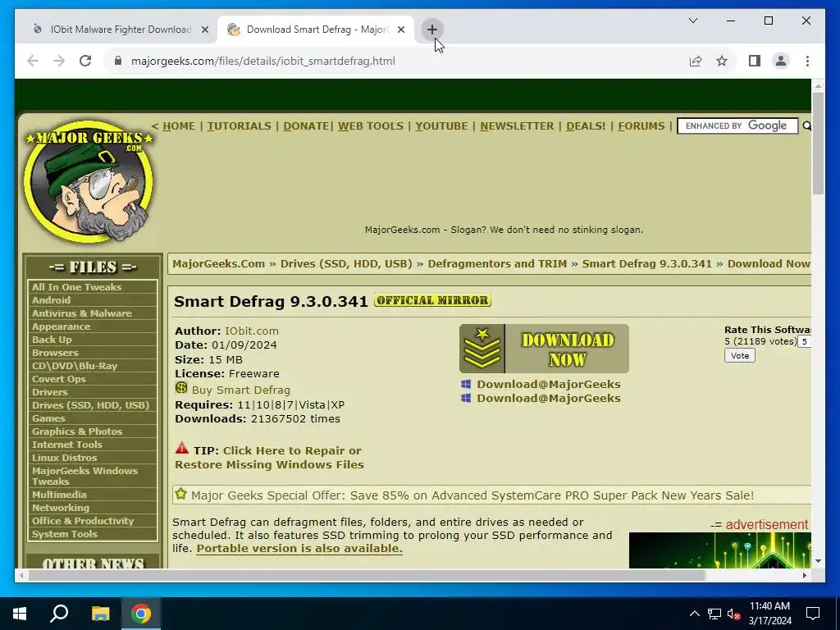Screen dimensions: 840x630
Task: Click Chrome icon in taskbar
Action: tap(141, 614)
